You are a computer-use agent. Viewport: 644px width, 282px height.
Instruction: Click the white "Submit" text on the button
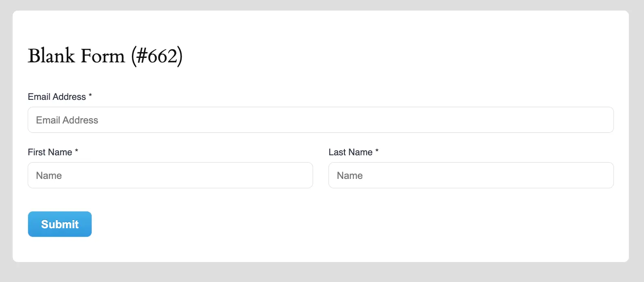pyautogui.click(x=60, y=224)
